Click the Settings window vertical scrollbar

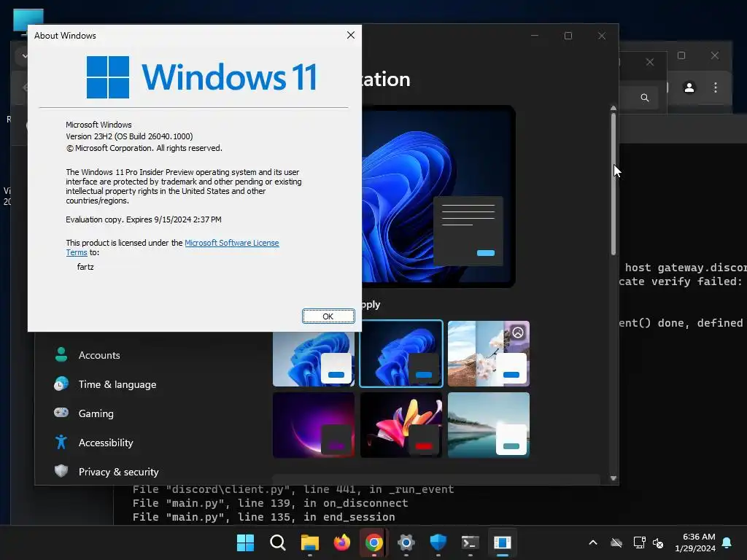pyautogui.click(x=613, y=184)
